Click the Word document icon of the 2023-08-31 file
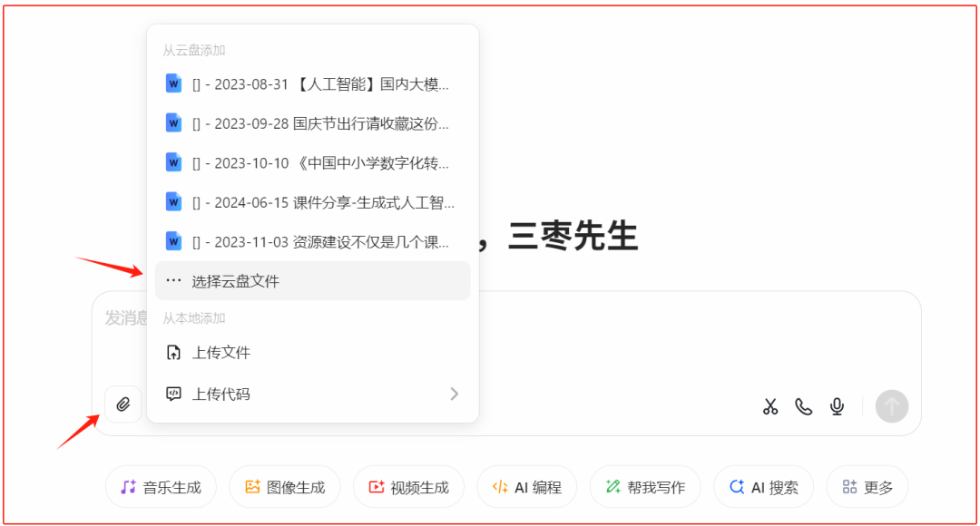Screen dimensions: 980x526 172,83
